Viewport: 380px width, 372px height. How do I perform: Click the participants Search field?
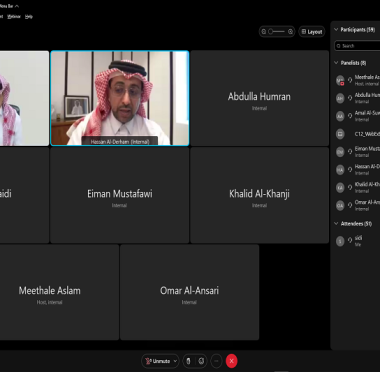point(358,46)
